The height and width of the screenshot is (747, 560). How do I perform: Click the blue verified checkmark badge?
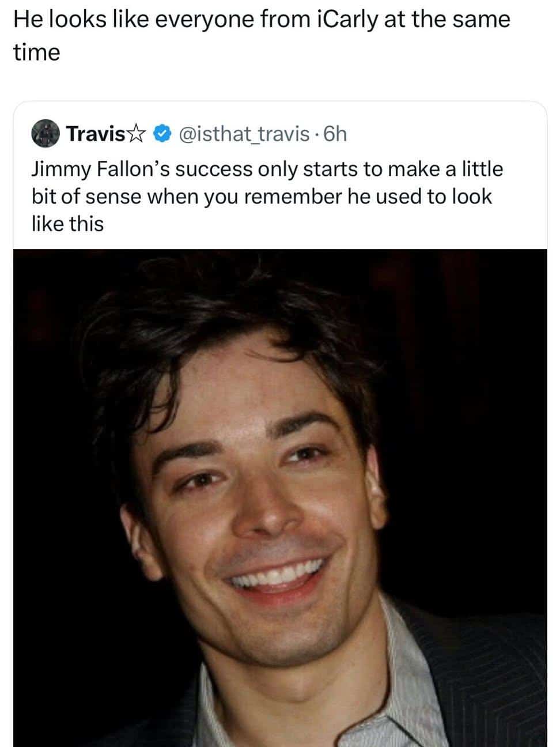click(x=163, y=134)
